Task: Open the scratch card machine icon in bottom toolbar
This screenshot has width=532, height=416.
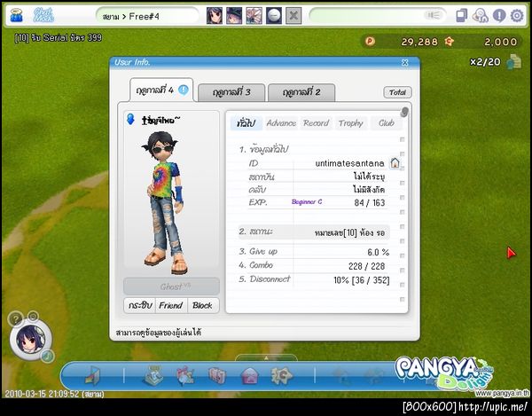Action: click(x=153, y=375)
